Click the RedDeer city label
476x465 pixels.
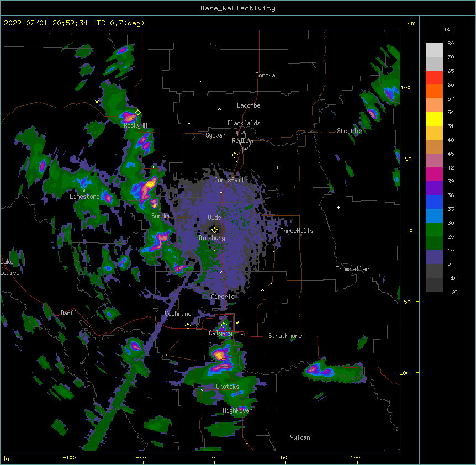243,141
